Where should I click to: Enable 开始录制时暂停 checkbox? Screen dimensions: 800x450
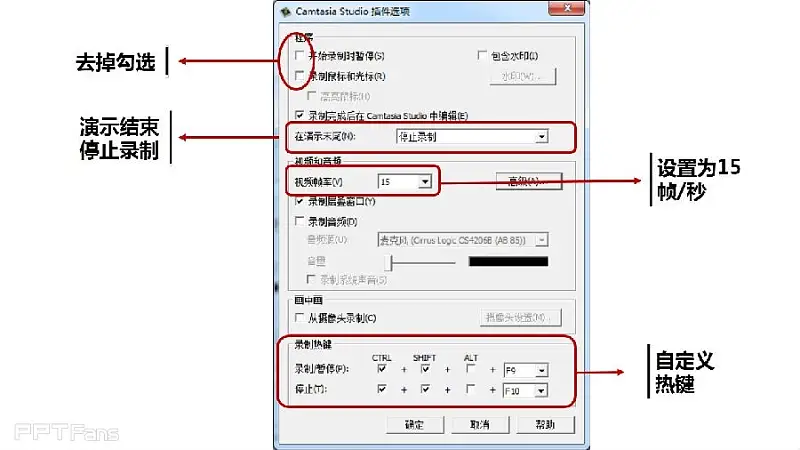[299, 55]
